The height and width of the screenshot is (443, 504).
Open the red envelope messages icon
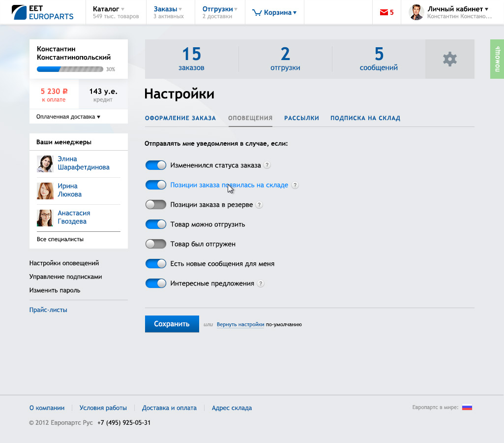[384, 13]
